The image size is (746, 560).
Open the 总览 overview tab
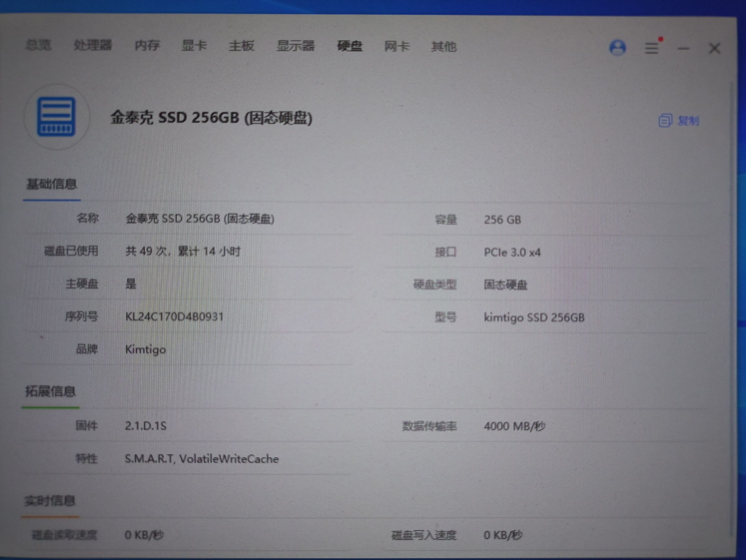pyautogui.click(x=39, y=45)
